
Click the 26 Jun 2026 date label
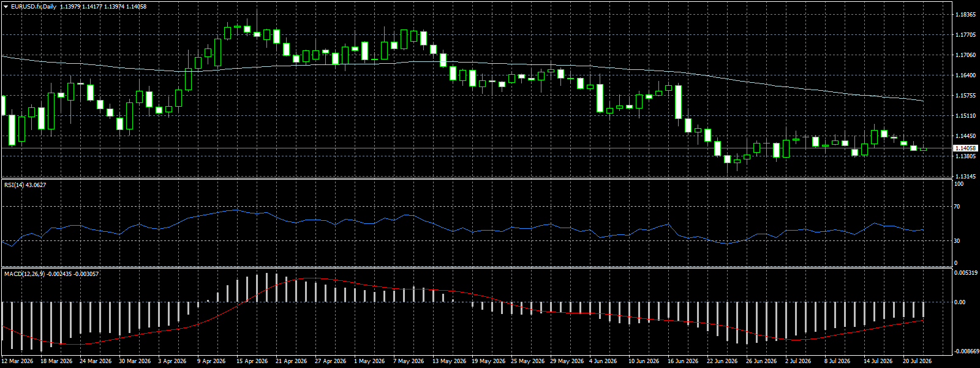pyautogui.click(x=762, y=361)
